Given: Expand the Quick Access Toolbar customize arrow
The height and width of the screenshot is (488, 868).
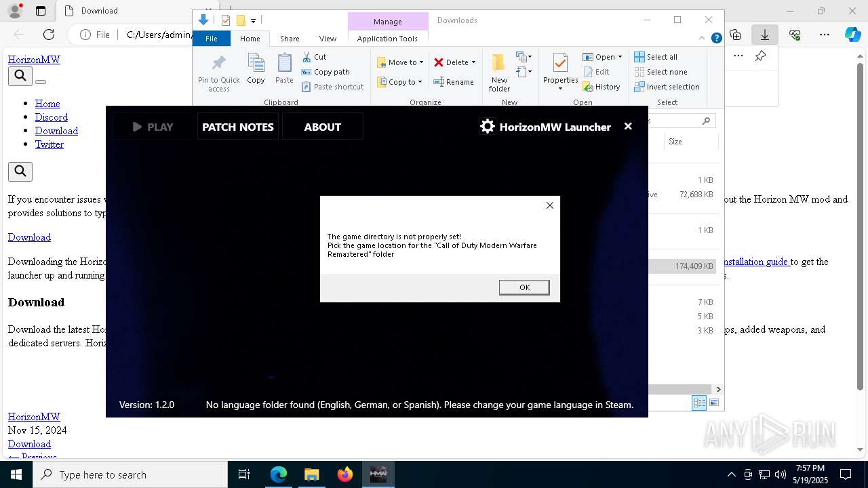Looking at the screenshot, I should click(x=253, y=20).
